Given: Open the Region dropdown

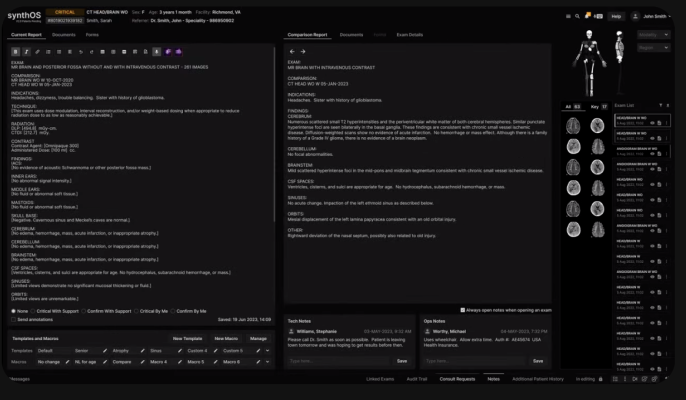Looking at the screenshot, I should (652, 47).
